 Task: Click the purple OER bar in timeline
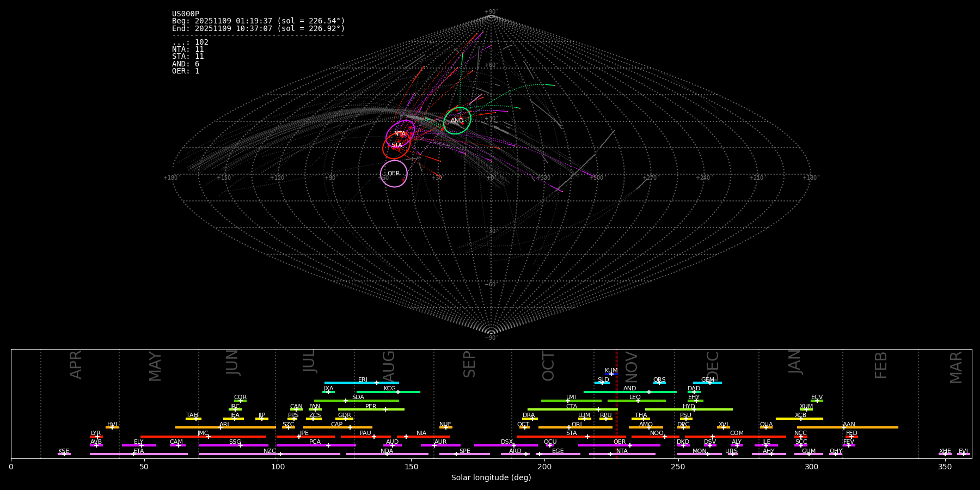619,445
